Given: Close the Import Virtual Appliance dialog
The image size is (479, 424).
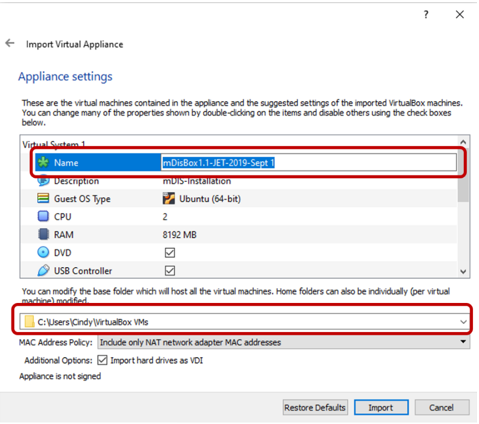Looking at the screenshot, I should pos(460,14).
